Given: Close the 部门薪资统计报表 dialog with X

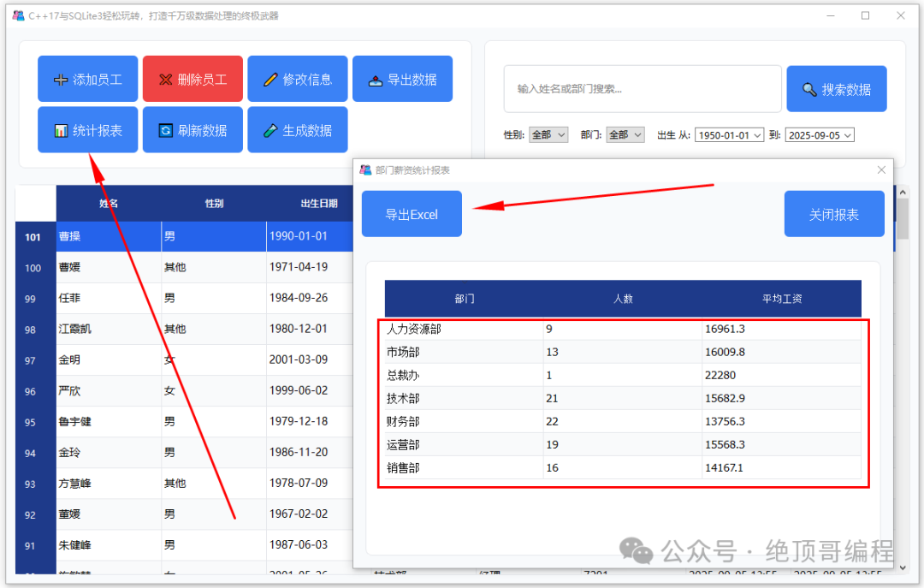Looking at the screenshot, I should tap(881, 169).
